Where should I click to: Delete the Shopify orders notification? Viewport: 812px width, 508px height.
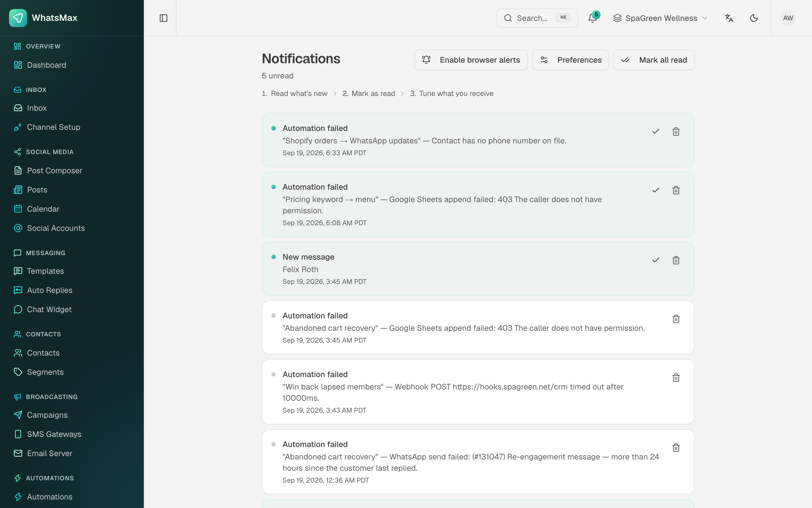pyautogui.click(x=676, y=131)
